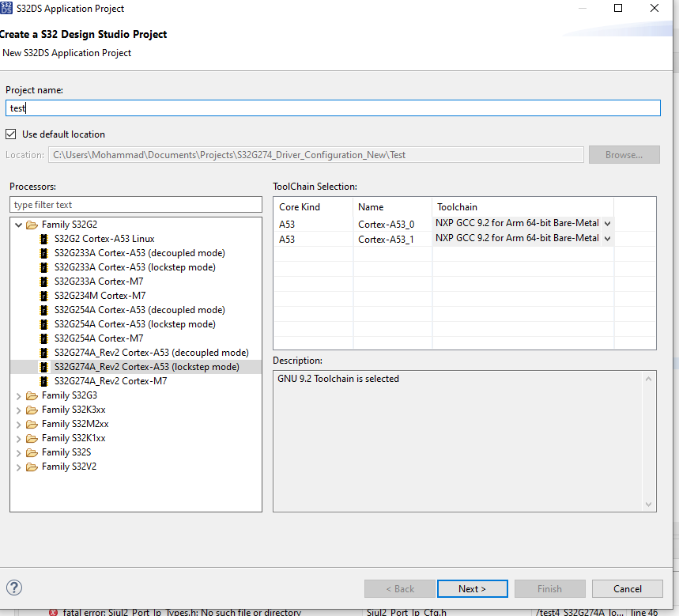Expand the Family S32V2 group
The width and height of the screenshot is (679, 616).
18,467
